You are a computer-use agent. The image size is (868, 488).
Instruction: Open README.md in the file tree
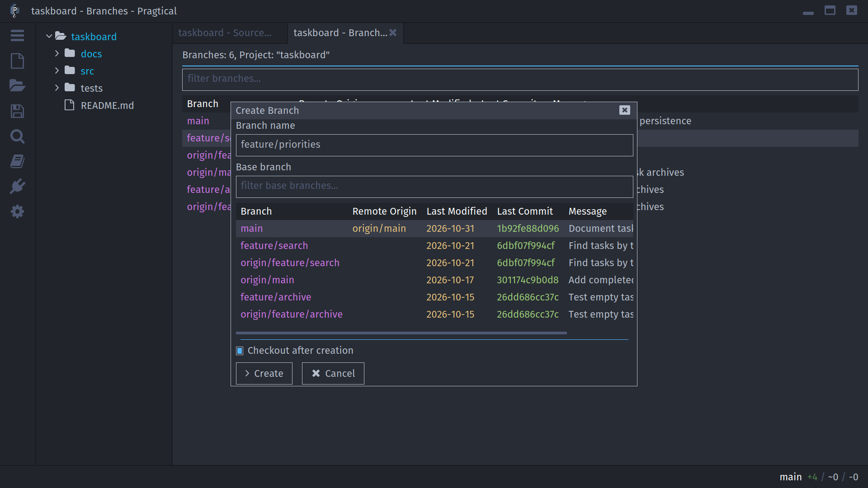coord(107,105)
